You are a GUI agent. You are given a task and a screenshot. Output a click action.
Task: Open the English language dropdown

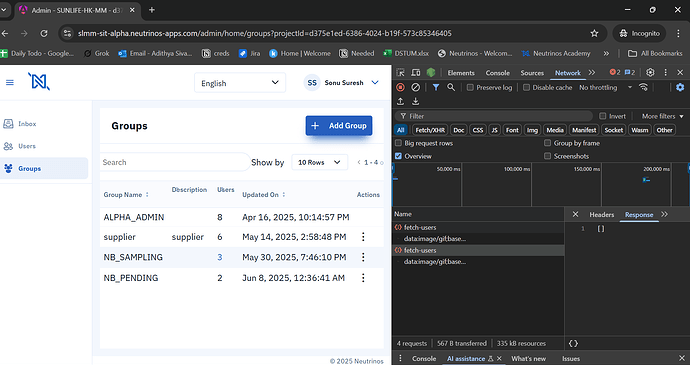pyautogui.click(x=240, y=83)
